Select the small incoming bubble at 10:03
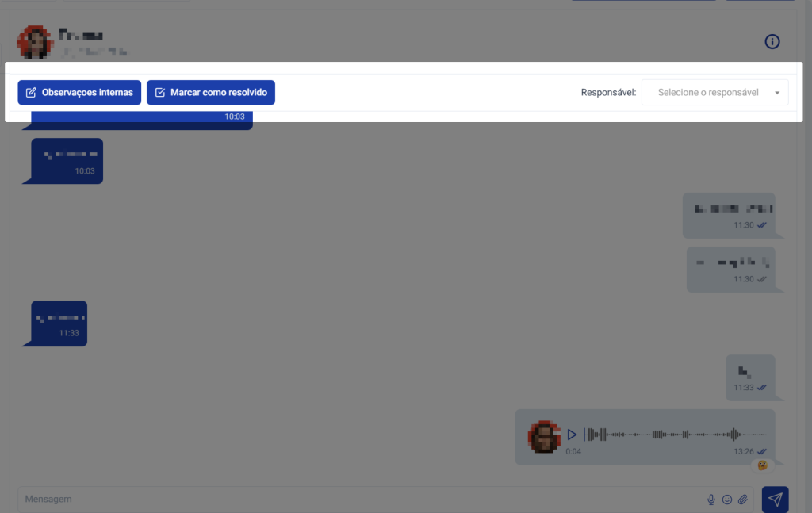This screenshot has height=513, width=812. tap(67, 161)
